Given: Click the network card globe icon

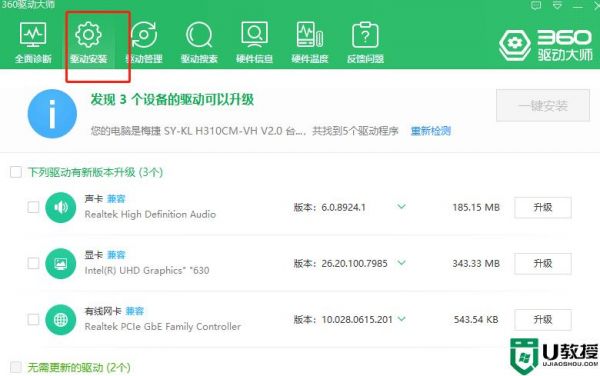Looking at the screenshot, I should point(60,319).
